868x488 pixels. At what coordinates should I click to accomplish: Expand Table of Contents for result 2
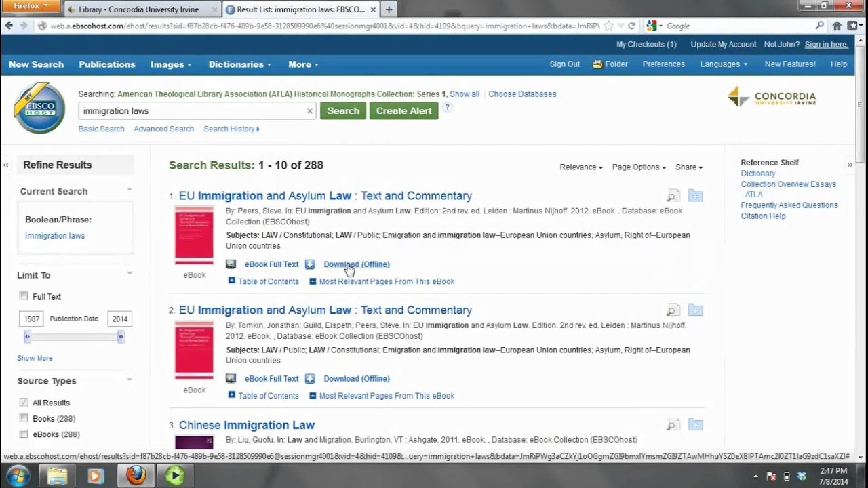[264, 396]
